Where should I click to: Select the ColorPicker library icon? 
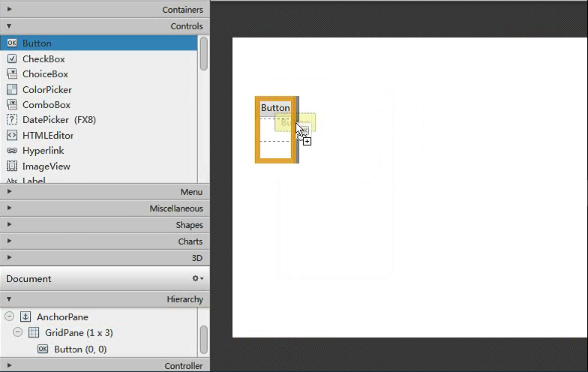click(12, 89)
